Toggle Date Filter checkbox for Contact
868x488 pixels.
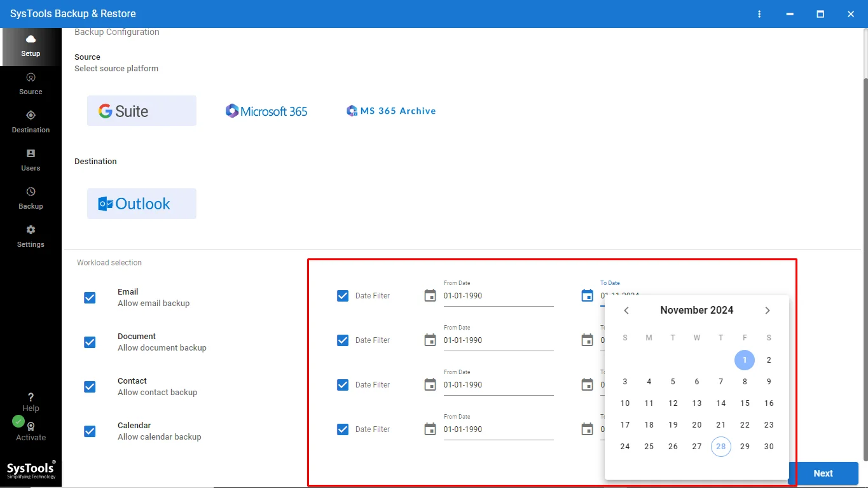(343, 384)
